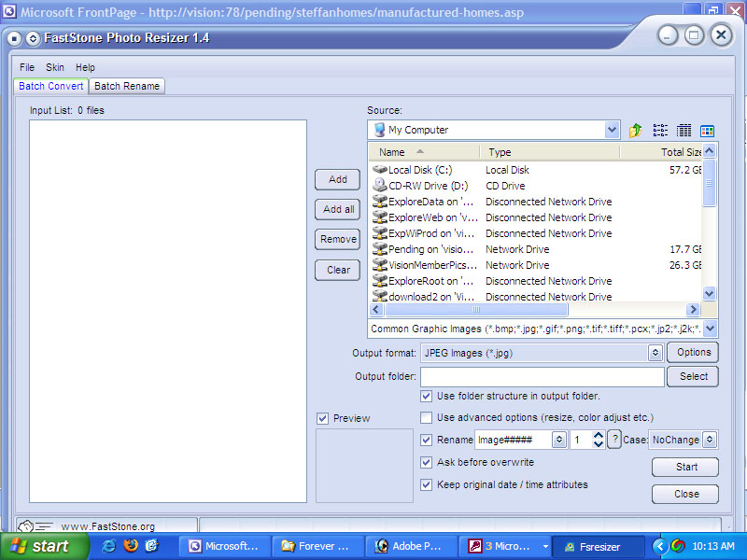This screenshot has height=560, width=747.
Task: Launch Firefox from quick launch bar
Action: click(x=130, y=545)
